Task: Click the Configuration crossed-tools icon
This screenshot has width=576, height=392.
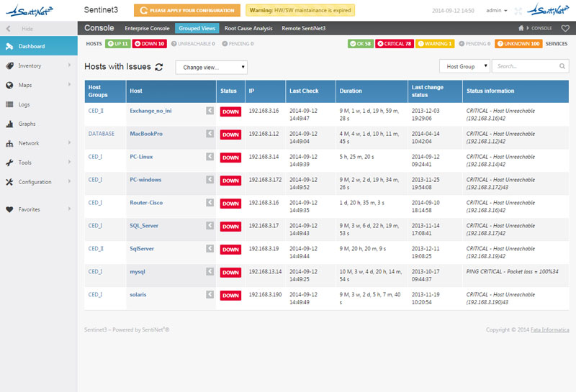Action: (x=10, y=182)
